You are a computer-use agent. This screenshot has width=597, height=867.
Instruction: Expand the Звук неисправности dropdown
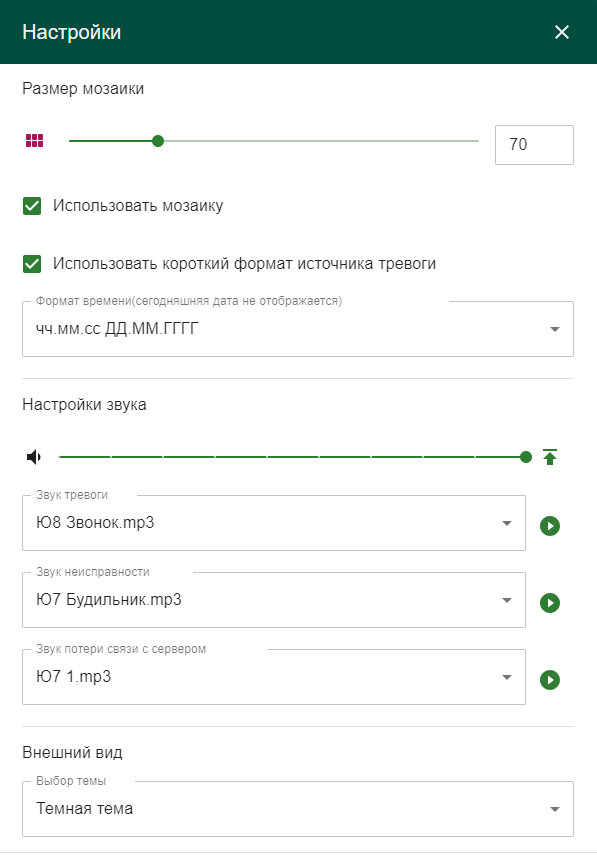[x=274, y=600]
